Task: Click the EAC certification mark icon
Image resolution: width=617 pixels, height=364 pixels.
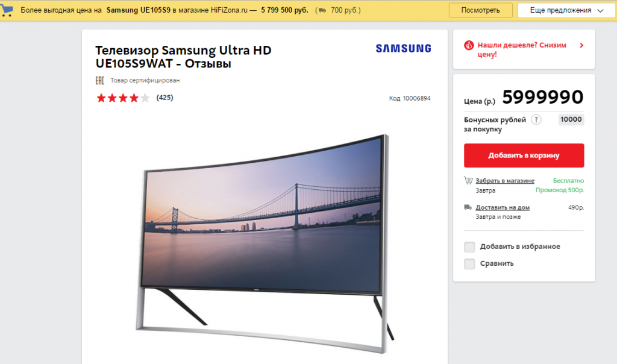Action: (x=100, y=80)
